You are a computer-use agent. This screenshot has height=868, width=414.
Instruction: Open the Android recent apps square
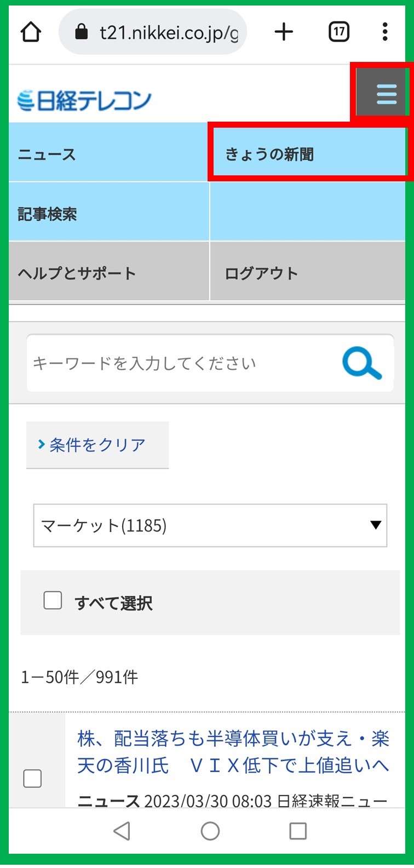297,831
